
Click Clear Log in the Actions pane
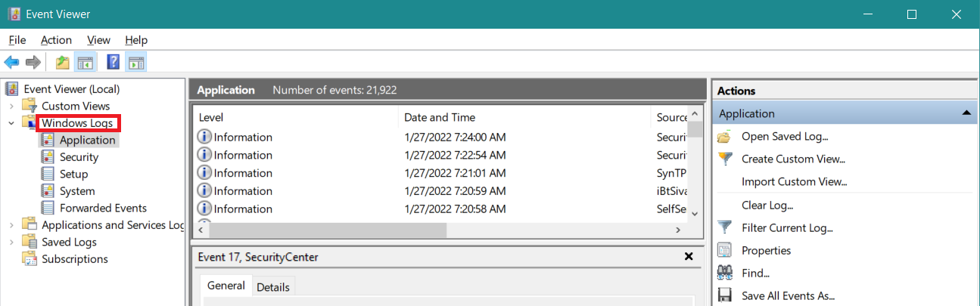(x=767, y=205)
